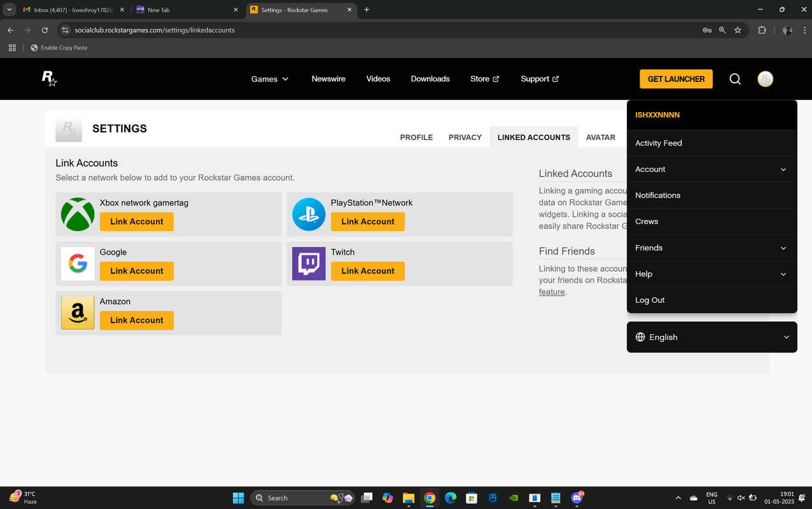Click the profile avatar in the header
812x509 pixels.
click(766, 79)
